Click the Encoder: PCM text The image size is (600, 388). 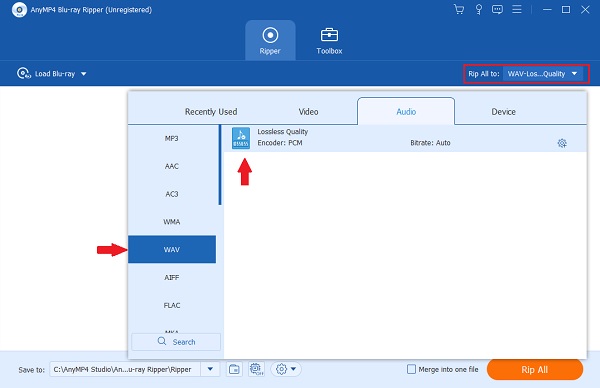click(x=280, y=143)
